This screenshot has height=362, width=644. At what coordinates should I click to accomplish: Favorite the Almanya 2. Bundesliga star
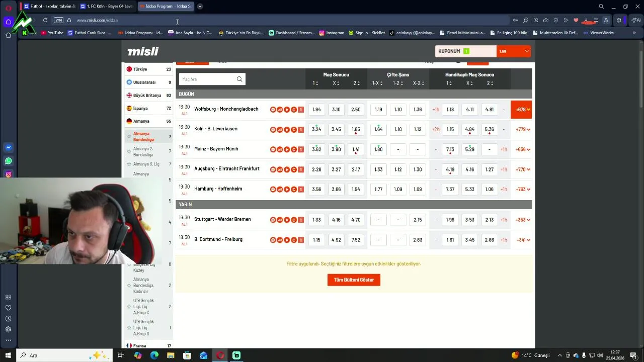(x=129, y=152)
